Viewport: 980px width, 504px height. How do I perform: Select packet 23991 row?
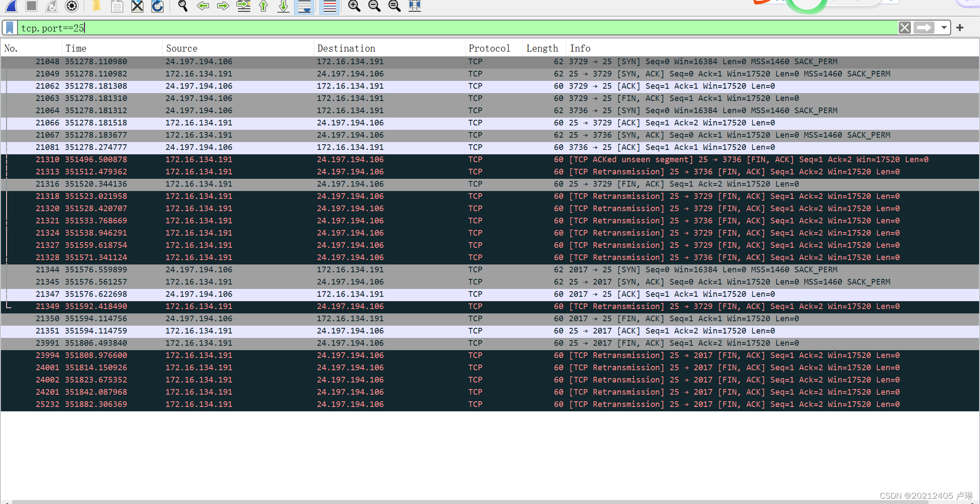click(490, 343)
